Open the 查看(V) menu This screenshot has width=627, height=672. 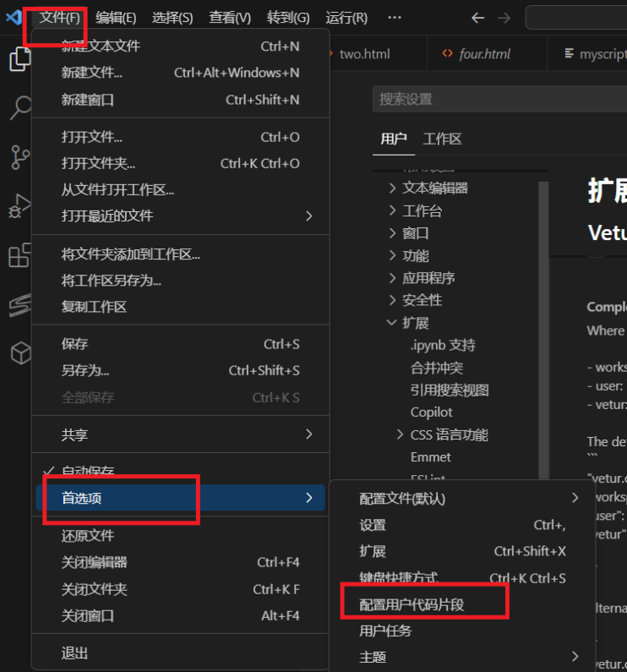pyautogui.click(x=230, y=18)
